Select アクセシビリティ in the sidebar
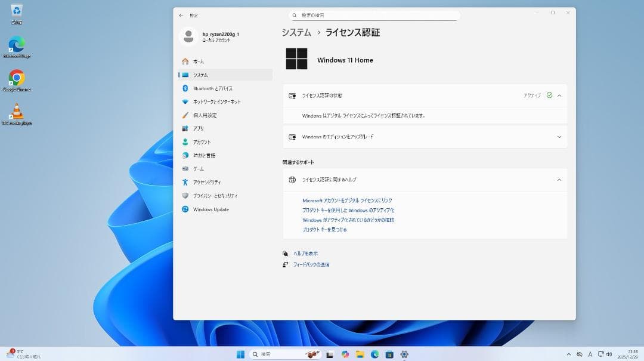Screen dimensions: 644x361 point(209,182)
